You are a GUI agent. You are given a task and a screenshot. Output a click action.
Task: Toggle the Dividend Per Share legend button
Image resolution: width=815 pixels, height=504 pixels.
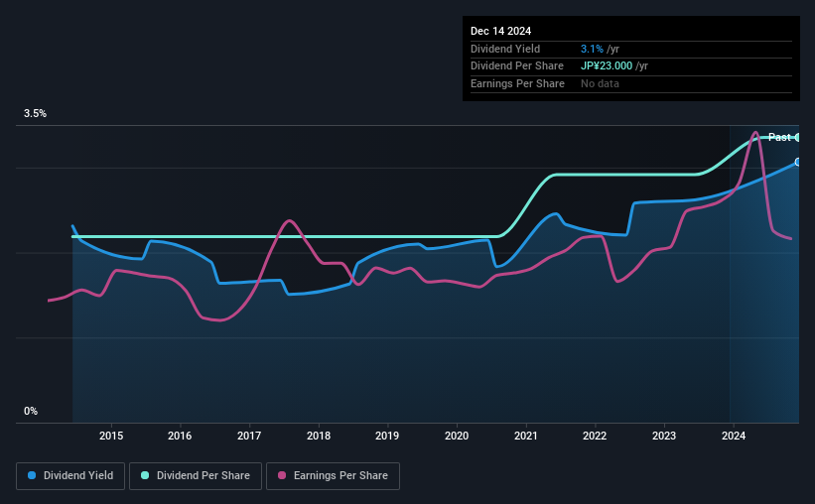click(x=196, y=476)
